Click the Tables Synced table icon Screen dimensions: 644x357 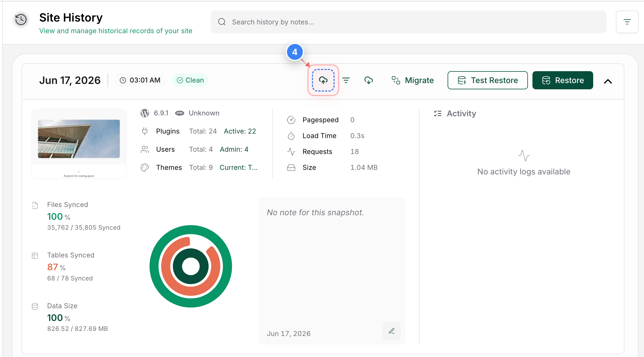click(x=35, y=255)
